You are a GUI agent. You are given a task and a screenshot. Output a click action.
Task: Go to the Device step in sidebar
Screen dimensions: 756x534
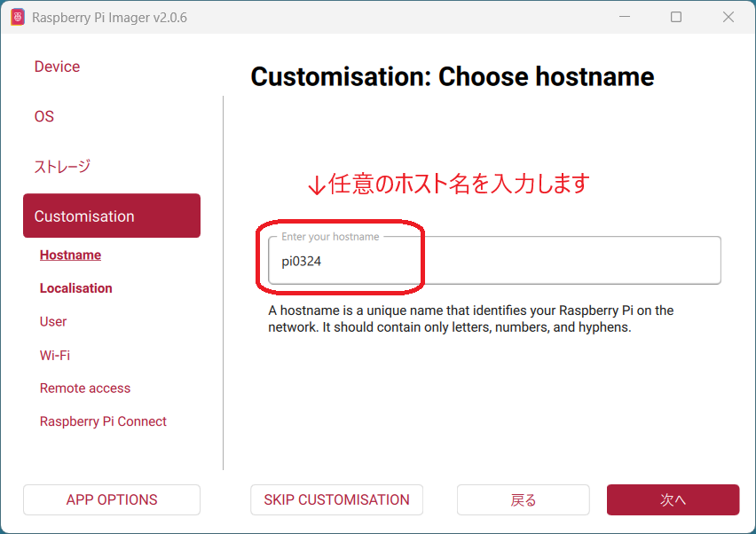[x=57, y=67]
